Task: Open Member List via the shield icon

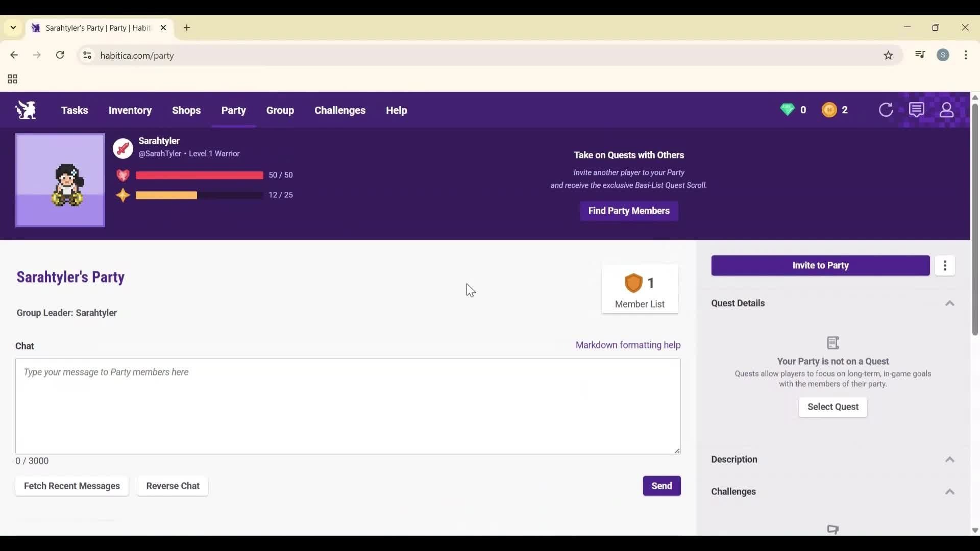Action: tap(634, 283)
